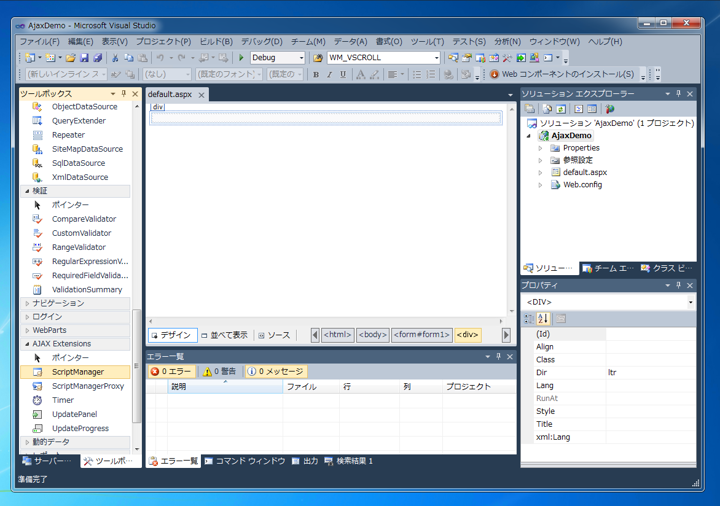Click the <body> tag breadcrumb button
720x506 pixels.
click(x=372, y=335)
